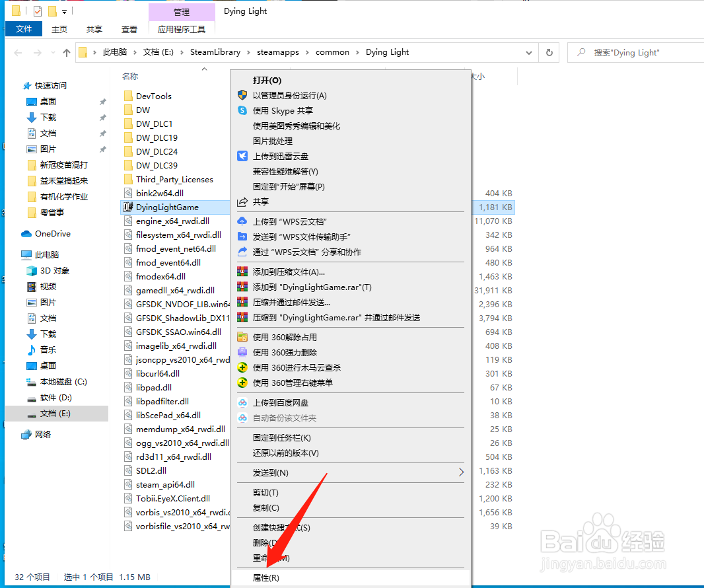This screenshot has height=588, width=704.
Task: Expand the chevron after SteamLibrary in path
Action: click(x=249, y=53)
